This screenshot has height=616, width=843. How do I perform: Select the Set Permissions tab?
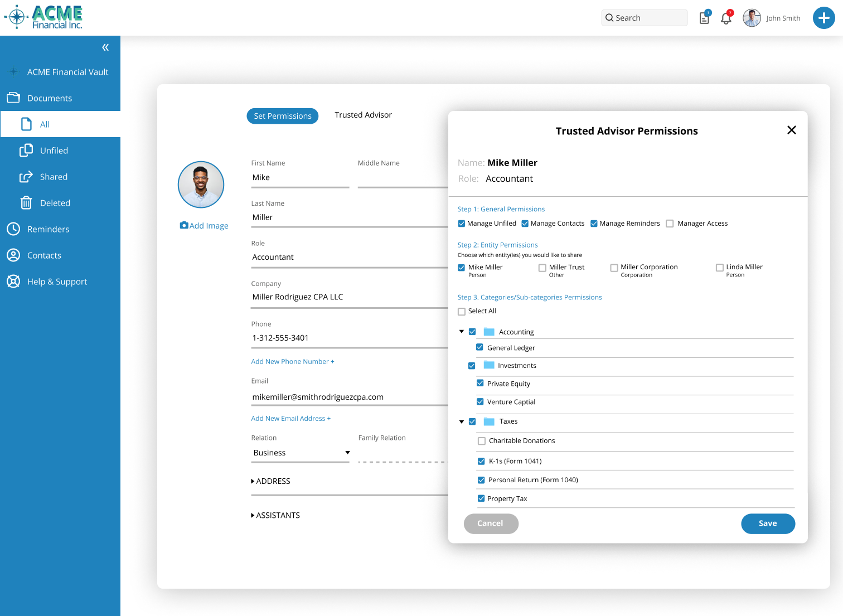pos(282,116)
